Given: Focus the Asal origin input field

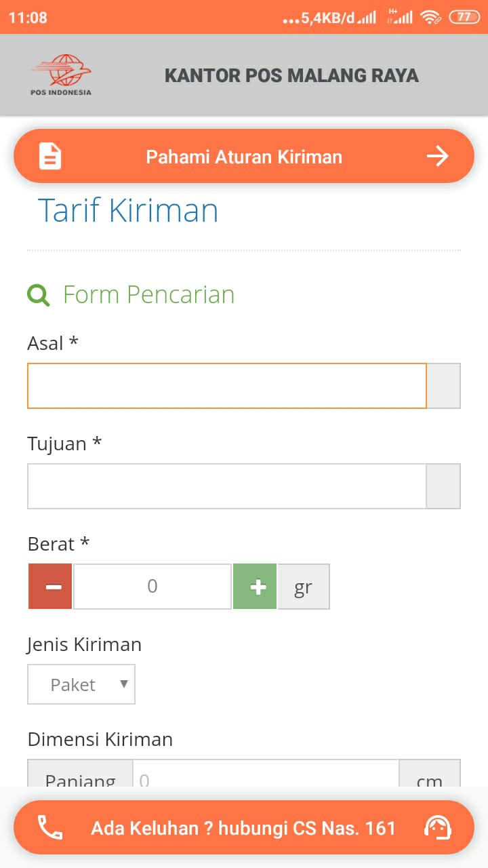Looking at the screenshot, I should click(x=227, y=386).
